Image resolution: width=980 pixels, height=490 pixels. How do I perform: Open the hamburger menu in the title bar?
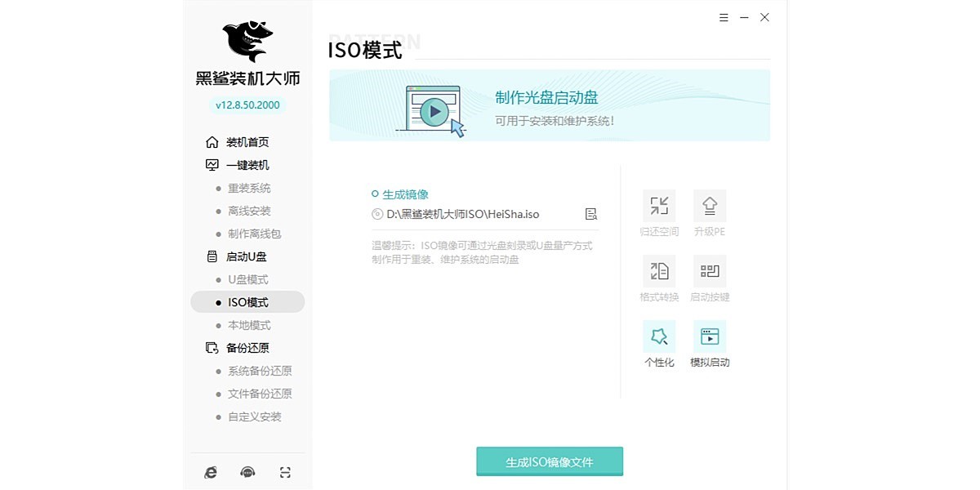click(x=724, y=17)
